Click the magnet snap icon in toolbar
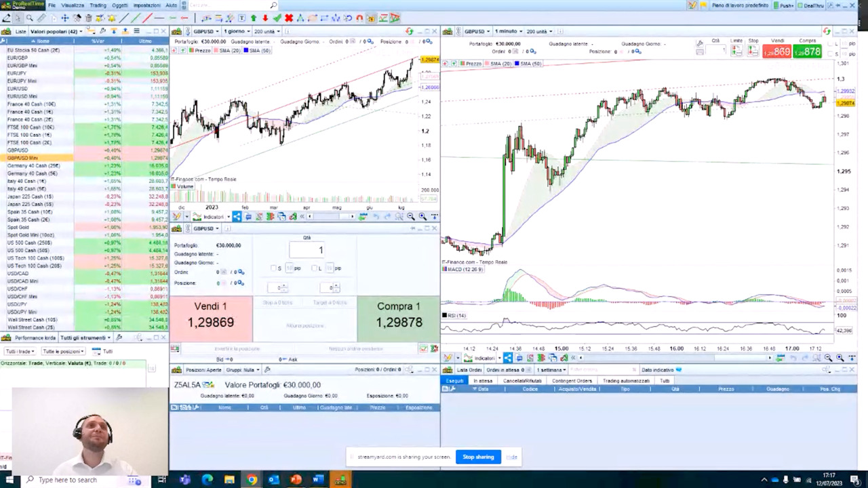Viewport: 868px width, 488px height. [359, 18]
